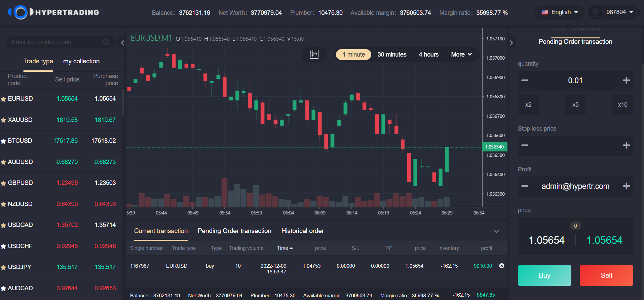Close order 1167967 with the X icon
Screen dimensions: 644x300
click(501, 266)
